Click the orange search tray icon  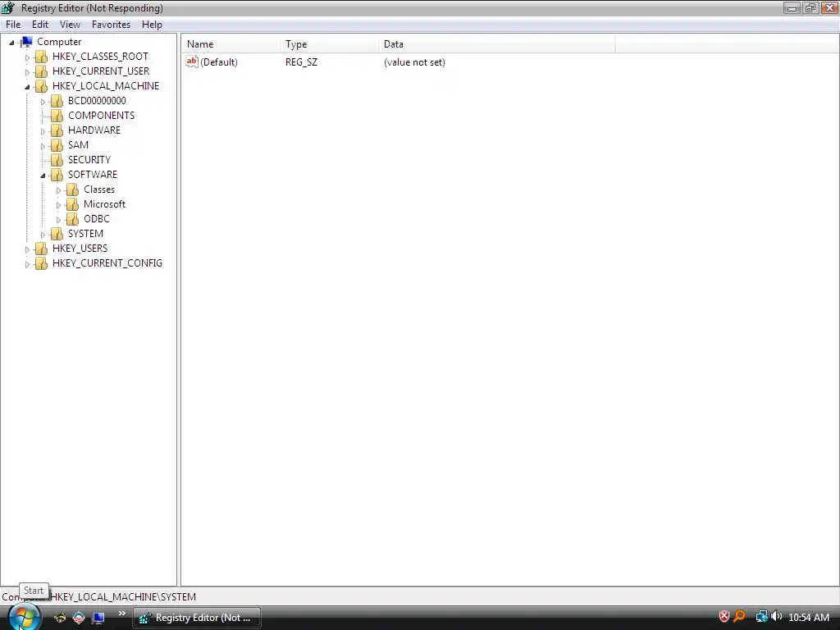tap(739, 617)
